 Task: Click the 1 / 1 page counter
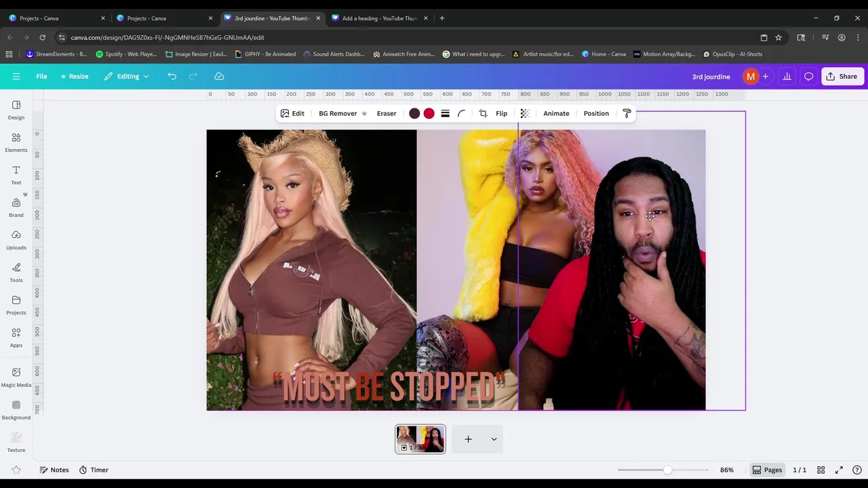(800, 470)
